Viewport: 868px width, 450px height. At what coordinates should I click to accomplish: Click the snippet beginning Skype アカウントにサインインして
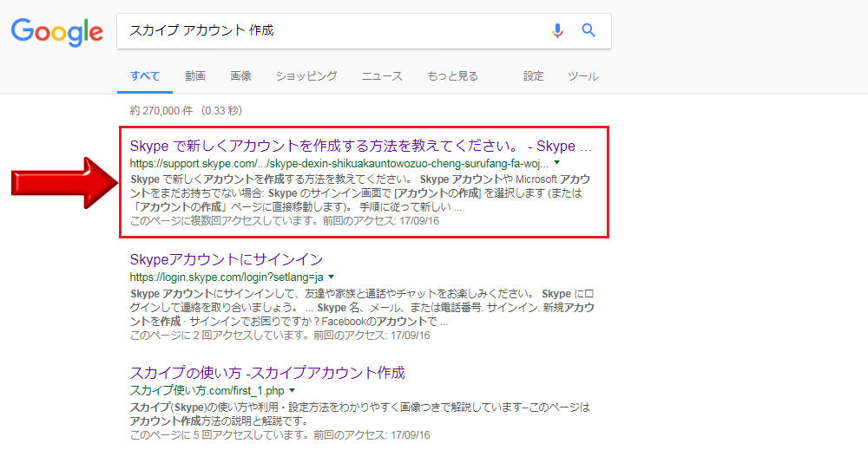(x=362, y=308)
